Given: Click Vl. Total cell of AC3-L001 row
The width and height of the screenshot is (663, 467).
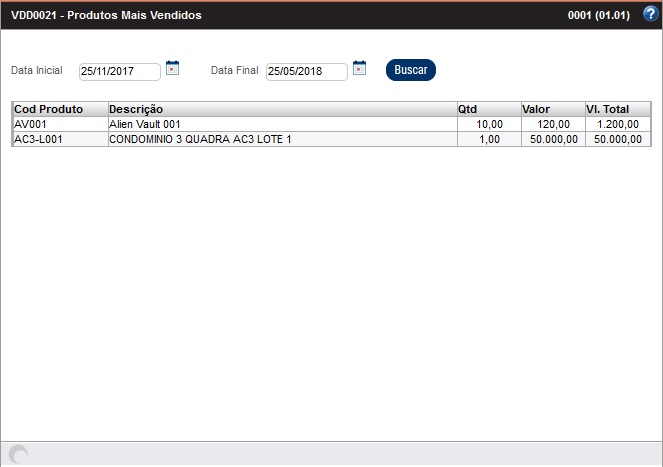Looking at the screenshot, I should point(616,139).
